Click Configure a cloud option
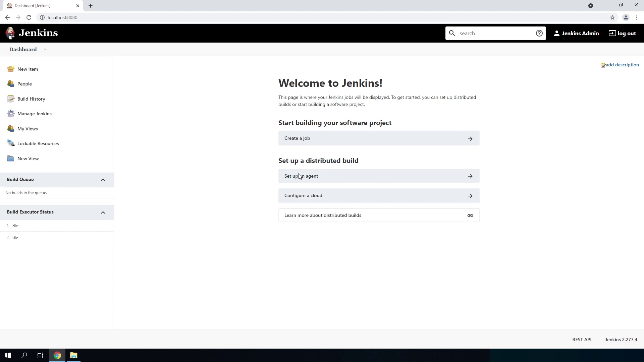The width and height of the screenshot is (644, 362). 379,196
